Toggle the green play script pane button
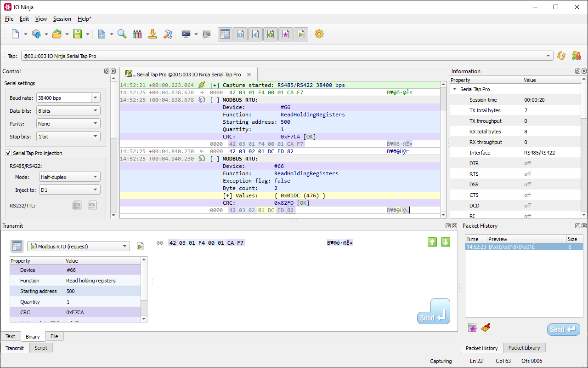 pyautogui.click(x=300, y=34)
